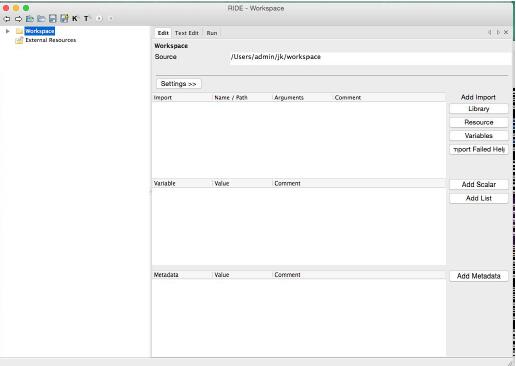Select External Resources tree item
The height and width of the screenshot is (366, 516).
51,40
